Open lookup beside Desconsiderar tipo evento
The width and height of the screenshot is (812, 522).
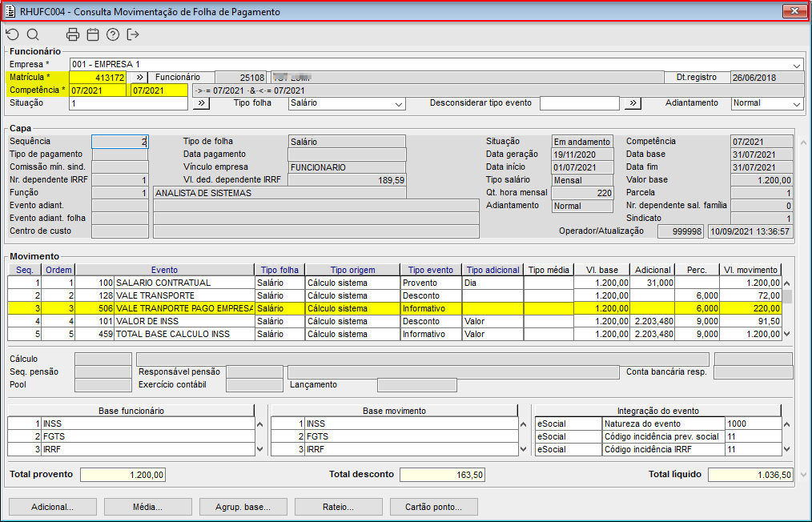(x=633, y=103)
